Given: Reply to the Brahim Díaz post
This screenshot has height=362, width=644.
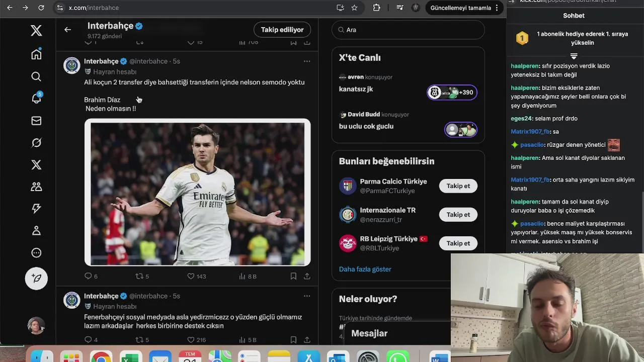Looking at the screenshot, I should [91, 276].
